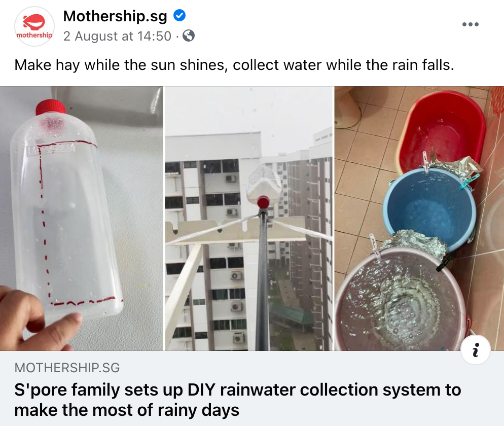
Task: Click the red bottle cap in left photo
Action: click(x=51, y=108)
